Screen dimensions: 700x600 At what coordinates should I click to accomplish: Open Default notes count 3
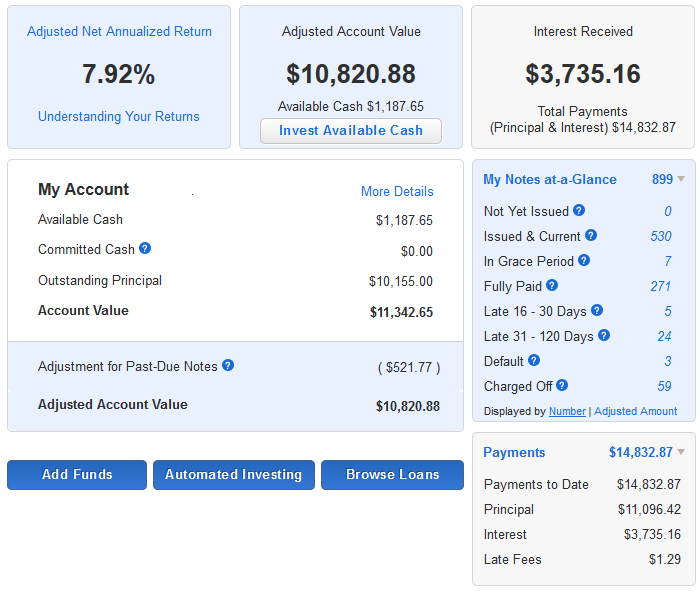[668, 361]
